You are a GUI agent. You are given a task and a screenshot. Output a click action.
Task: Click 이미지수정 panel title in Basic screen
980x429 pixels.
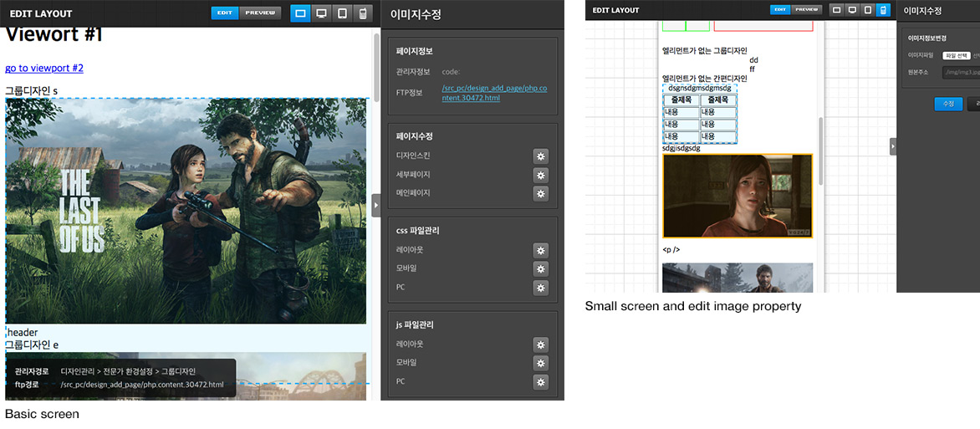coord(415,14)
